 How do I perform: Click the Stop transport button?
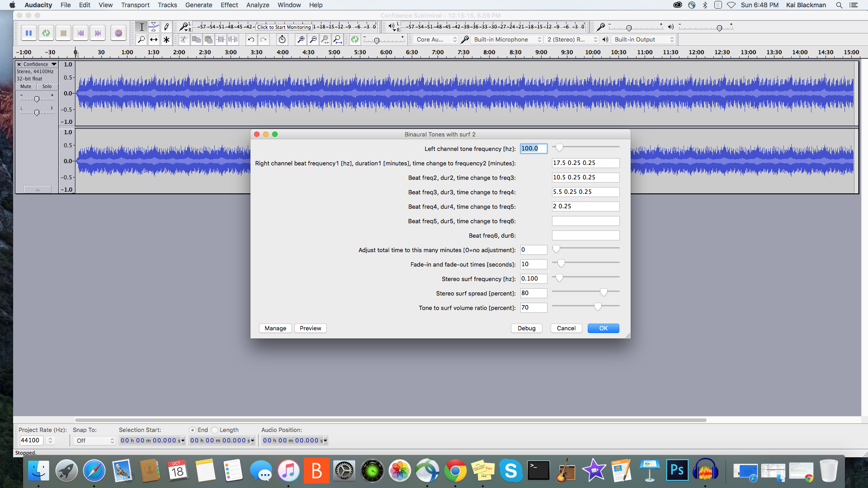point(63,33)
